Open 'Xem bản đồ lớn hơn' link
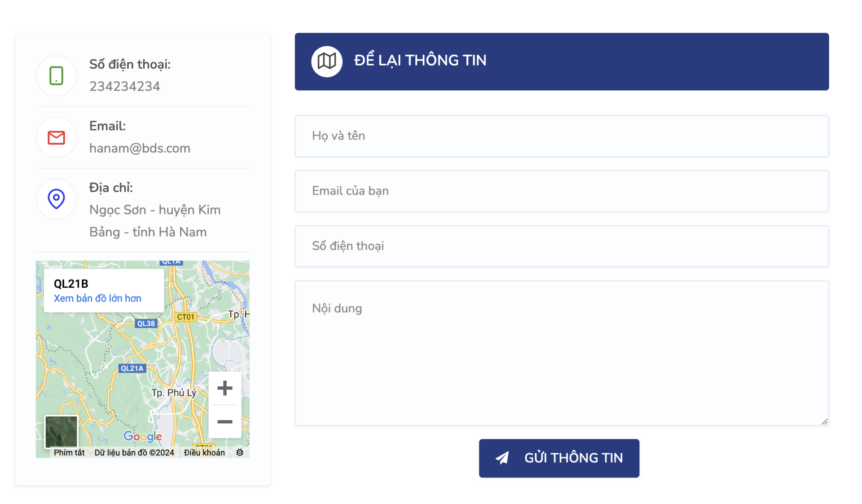The height and width of the screenshot is (504, 862). click(x=97, y=298)
